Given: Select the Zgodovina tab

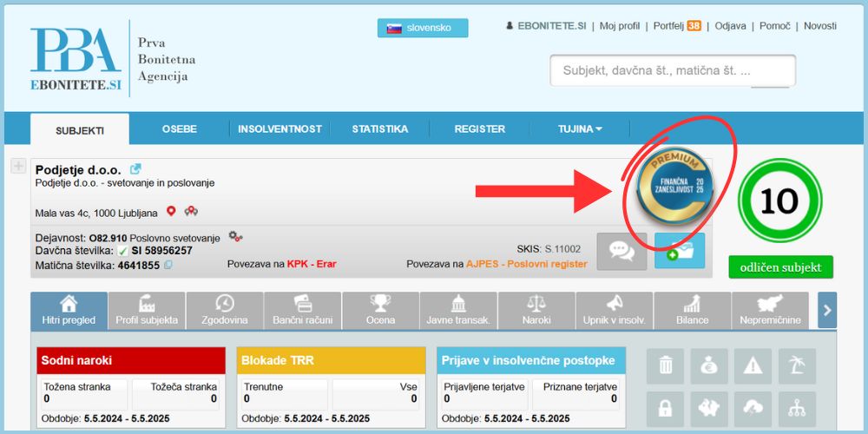Looking at the screenshot, I should [x=225, y=311].
